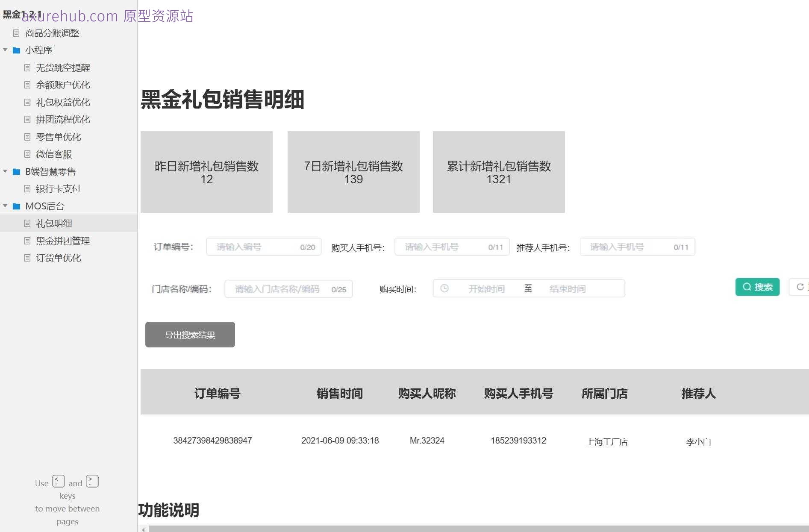This screenshot has height=532, width=809.
Task: Click the page icon beside 微信客服
Action: point(27,154)
